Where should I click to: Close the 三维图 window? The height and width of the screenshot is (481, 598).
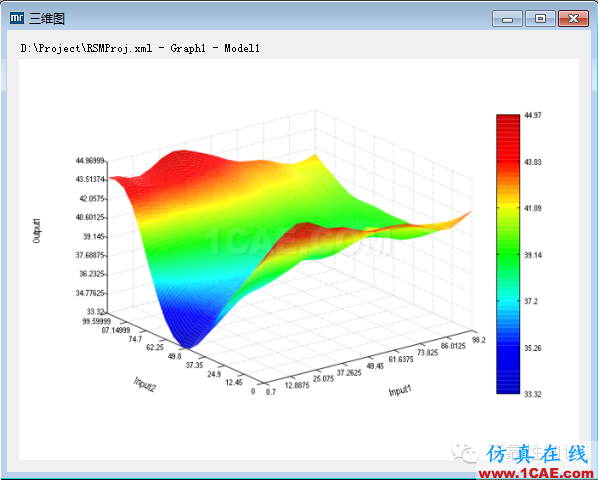click(x=573, y=19)
